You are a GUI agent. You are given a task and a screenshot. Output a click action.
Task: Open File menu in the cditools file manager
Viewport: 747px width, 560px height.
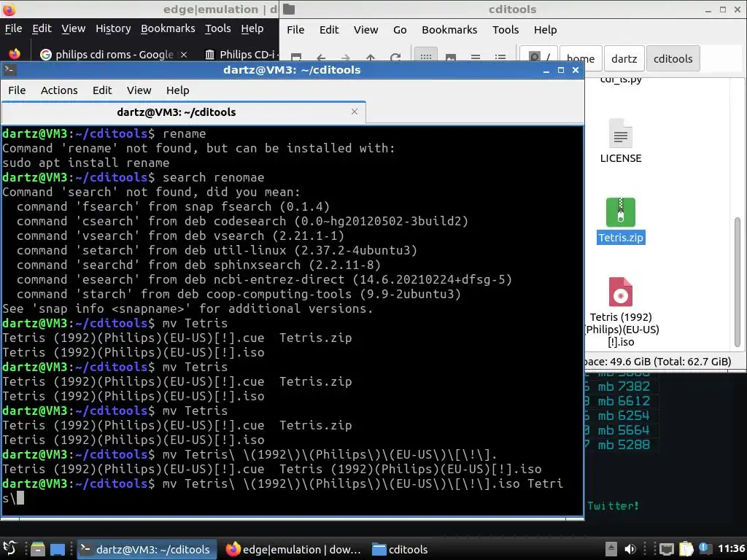[x=295, y=29]
